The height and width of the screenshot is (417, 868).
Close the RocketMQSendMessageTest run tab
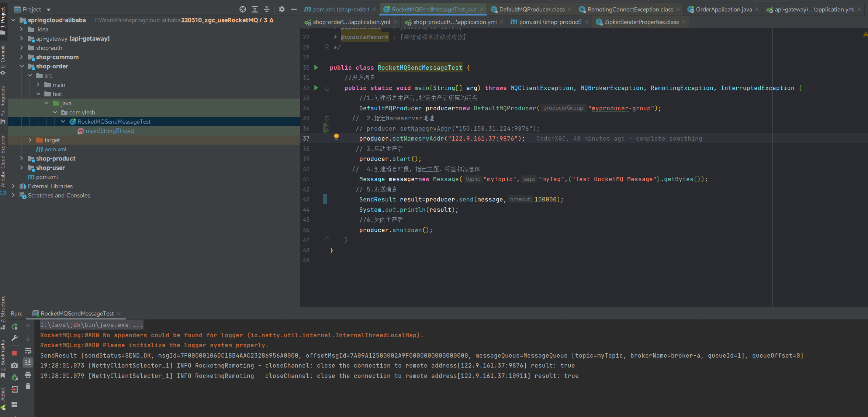(x=119, y=314)
